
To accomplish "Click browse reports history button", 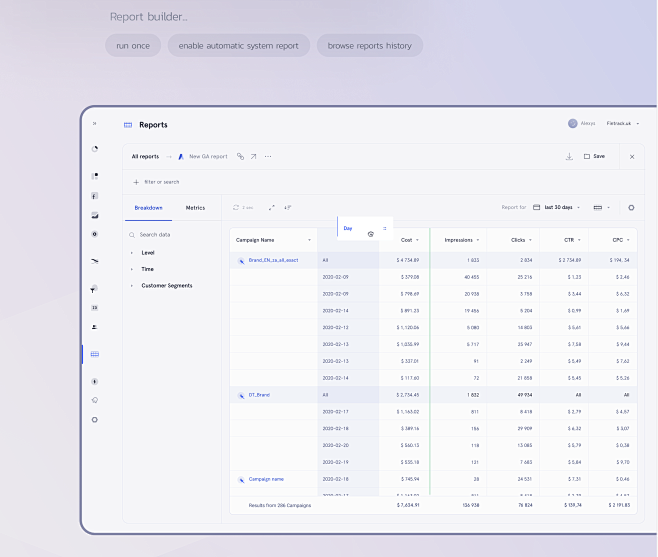I will pos(369,45).
